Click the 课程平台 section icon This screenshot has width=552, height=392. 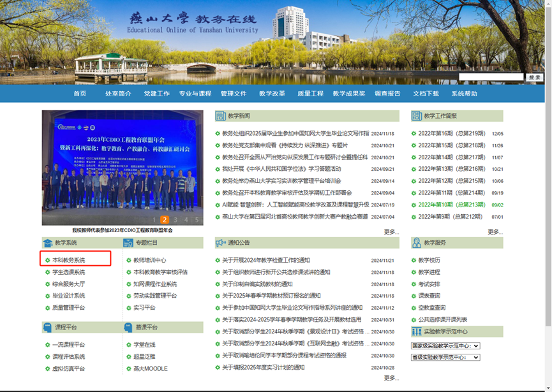[x=47, y=327]
